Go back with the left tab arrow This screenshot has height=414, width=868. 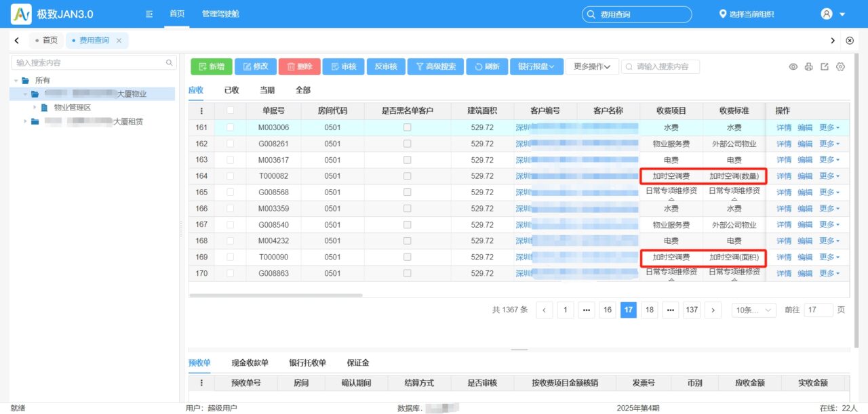pyautogui.click(x=16, y=41)
